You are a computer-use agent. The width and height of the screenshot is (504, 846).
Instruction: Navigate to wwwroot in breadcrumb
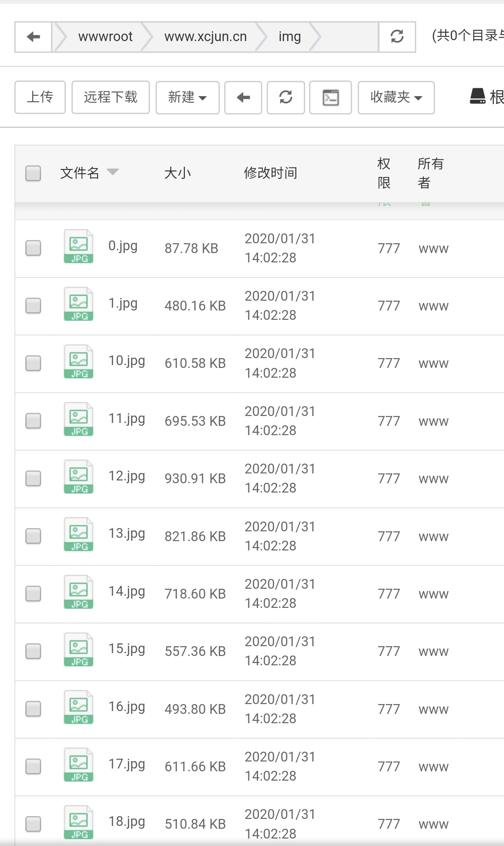(105, 37)
